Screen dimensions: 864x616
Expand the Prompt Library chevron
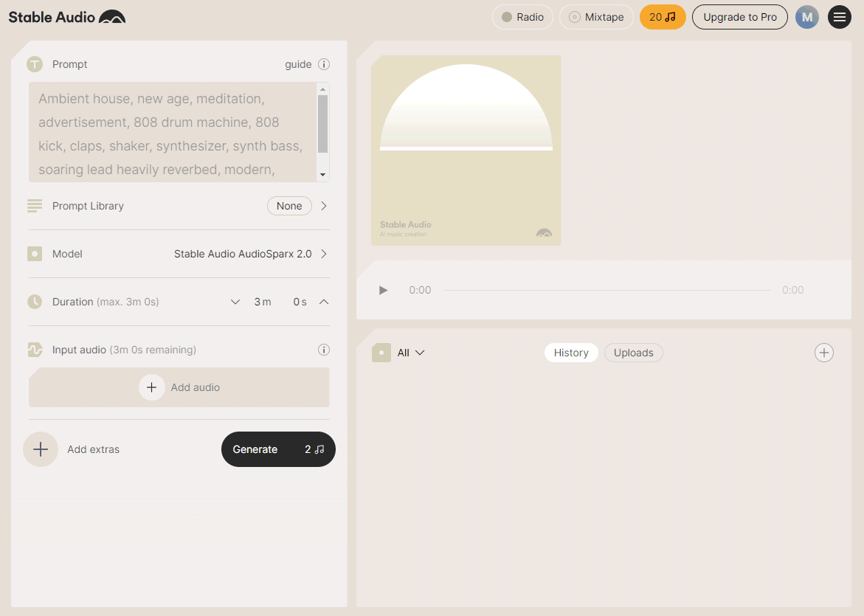point(324,206)
